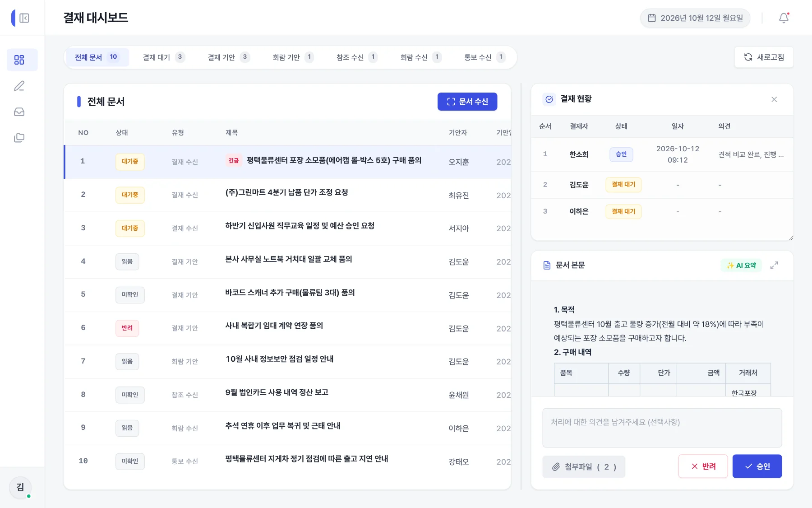Click the 반려 reject button
812x508 pixels.
703,466
